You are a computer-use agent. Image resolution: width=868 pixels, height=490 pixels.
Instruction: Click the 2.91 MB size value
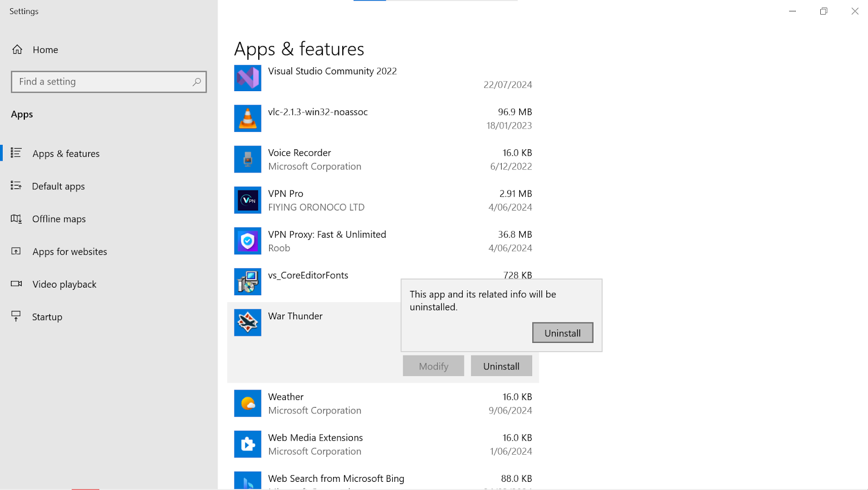pos(516,194)
